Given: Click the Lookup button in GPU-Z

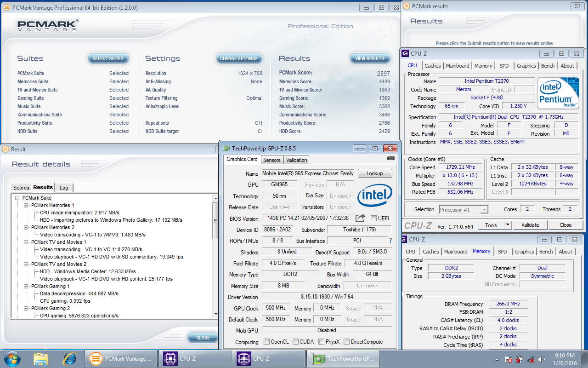Looking at the screenshot, I should (x=374, y=173).
